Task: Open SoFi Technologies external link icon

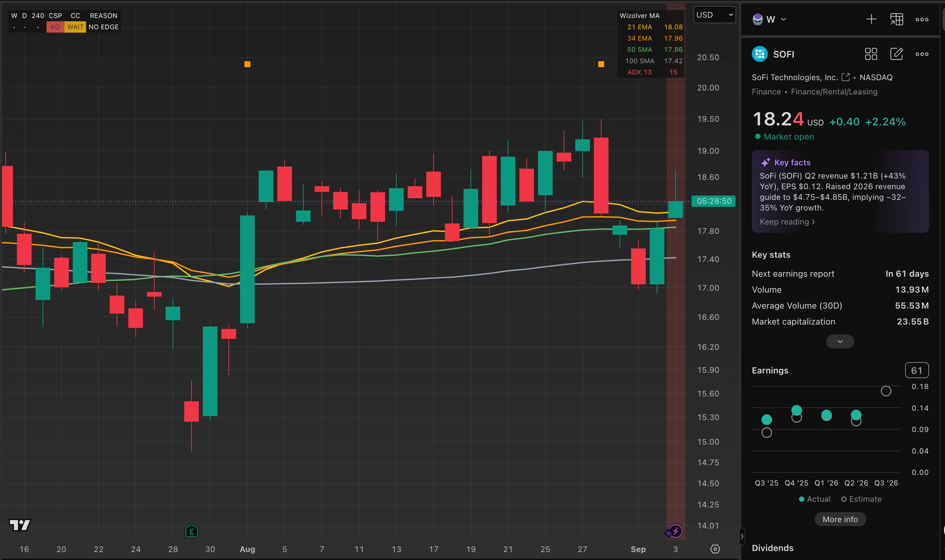Action: pos(845,77)
